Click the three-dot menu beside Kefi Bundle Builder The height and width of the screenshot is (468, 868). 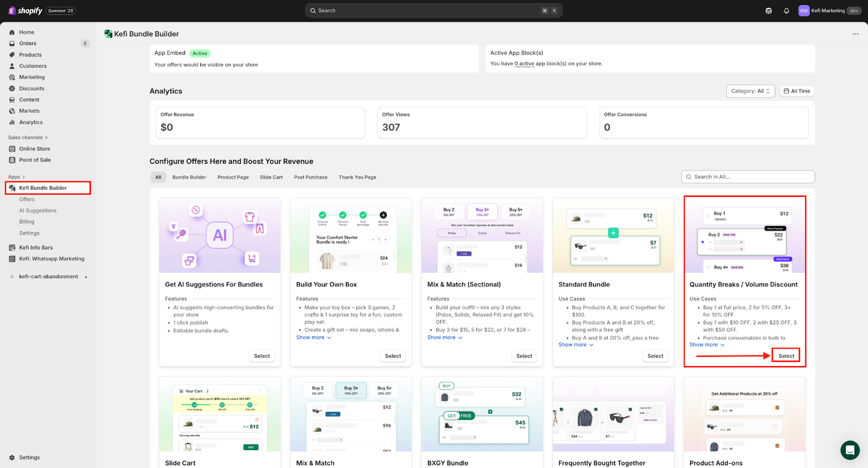point(856,34)
